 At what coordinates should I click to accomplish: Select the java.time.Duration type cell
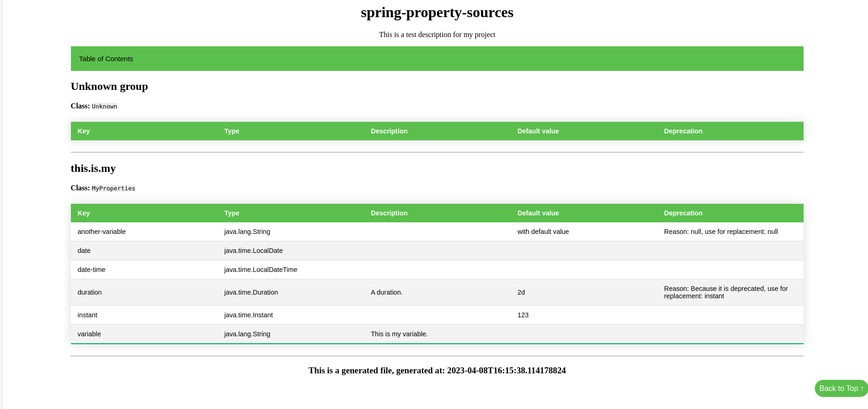(291, 292)
